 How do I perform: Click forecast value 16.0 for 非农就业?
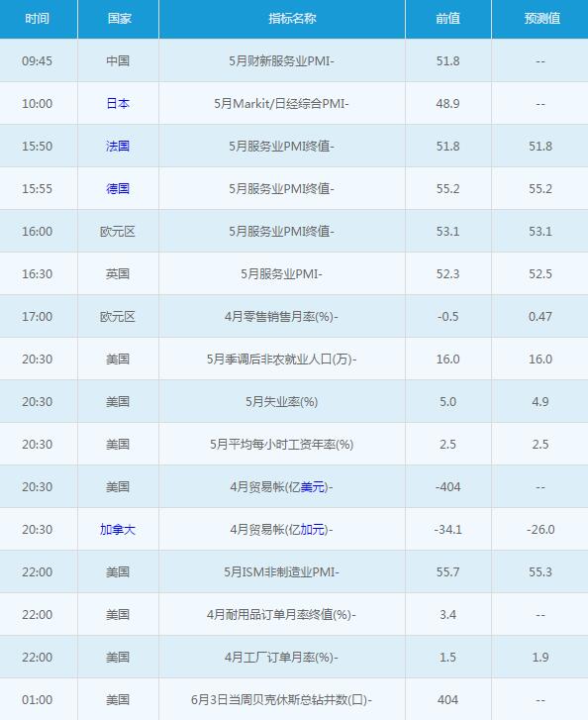click(x=540, y=360)
